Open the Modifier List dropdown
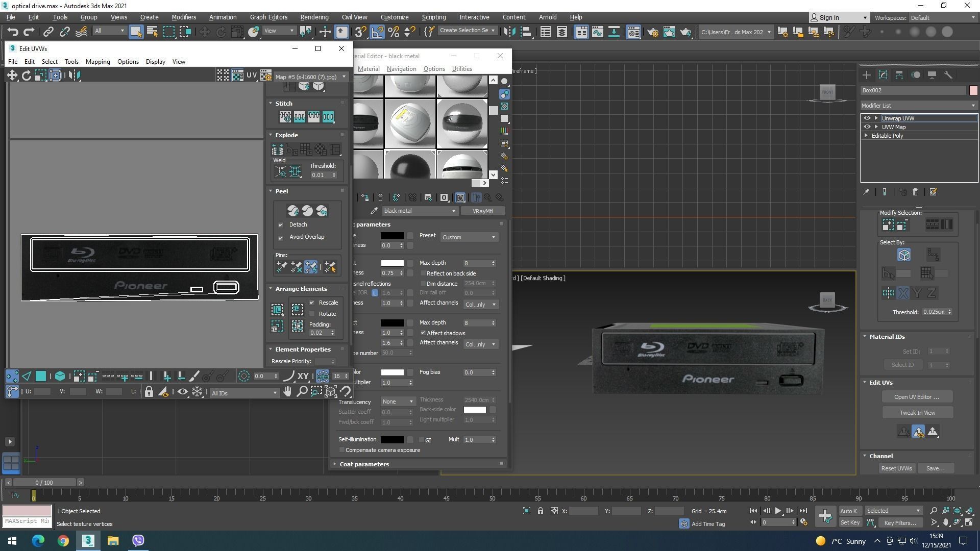The image size is (980, 551). [x=918, y=106]
